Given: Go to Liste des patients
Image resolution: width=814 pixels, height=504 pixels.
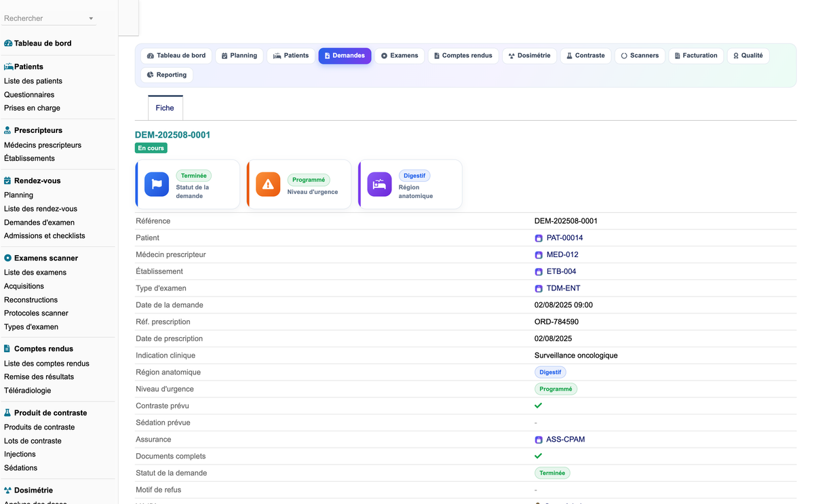Looking at the screenshot, I should [33, 81].
